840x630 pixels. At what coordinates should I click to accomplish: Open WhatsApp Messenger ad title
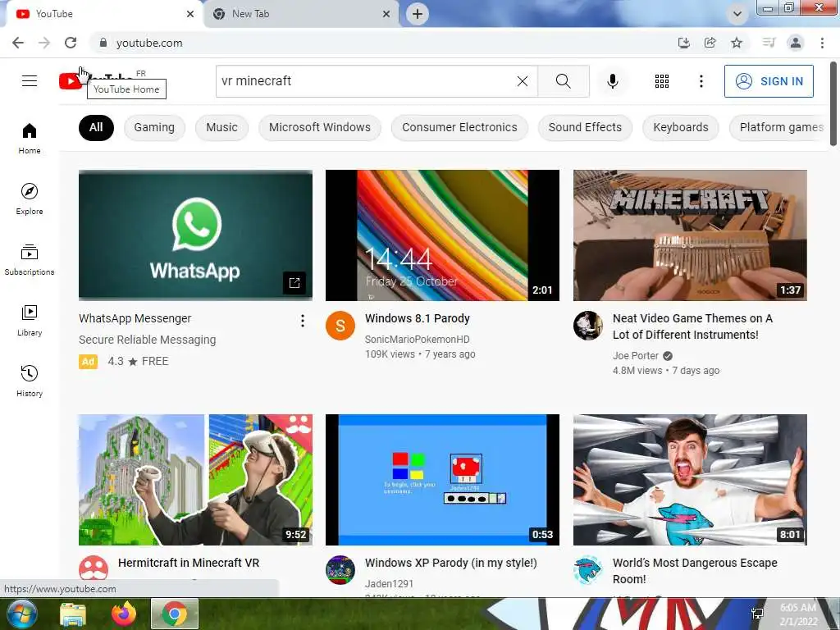135,318
